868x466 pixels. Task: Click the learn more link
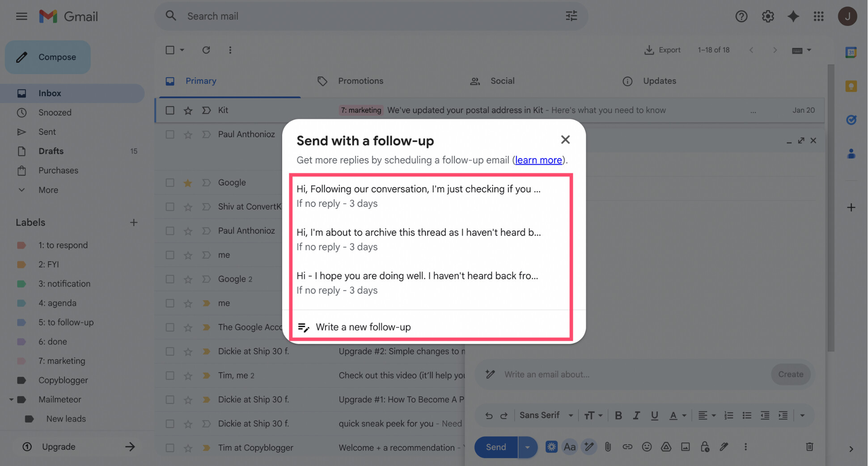point(538,160)
